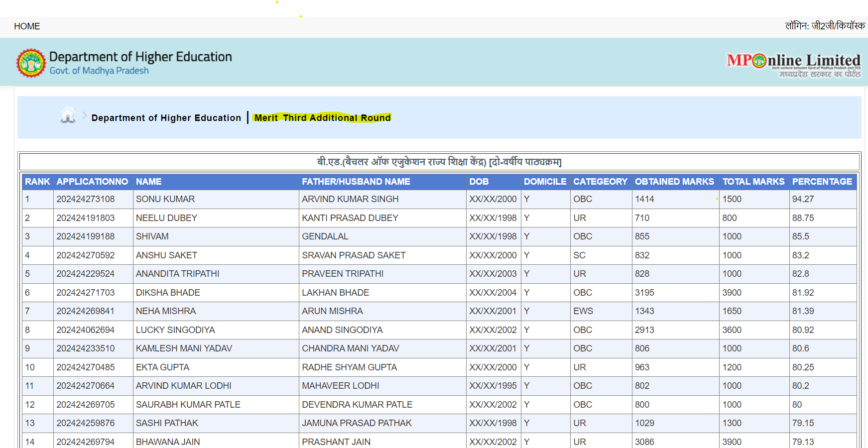Click father name ARVIND KUMAR SINGH
Screen dimensions: 868x448
pos(350,199)
